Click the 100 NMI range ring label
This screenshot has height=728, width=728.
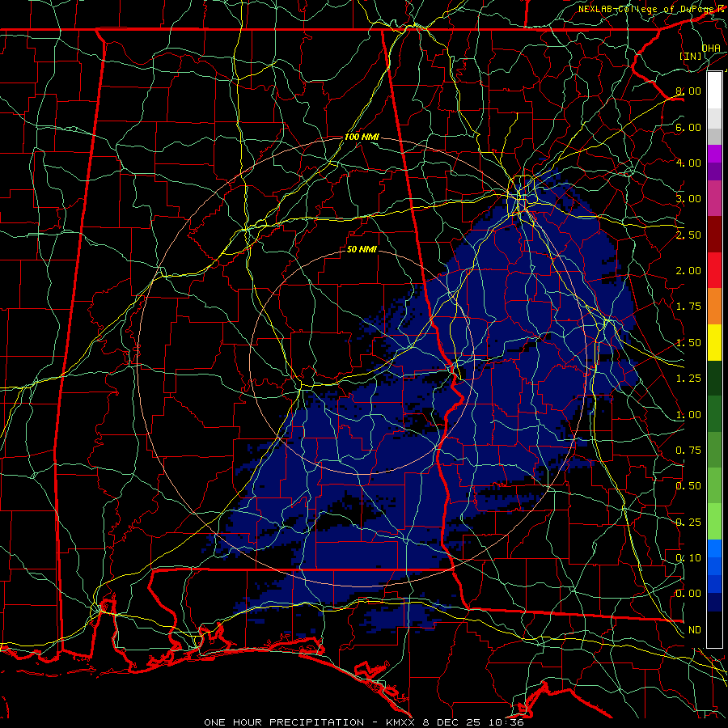click(362, 137)
